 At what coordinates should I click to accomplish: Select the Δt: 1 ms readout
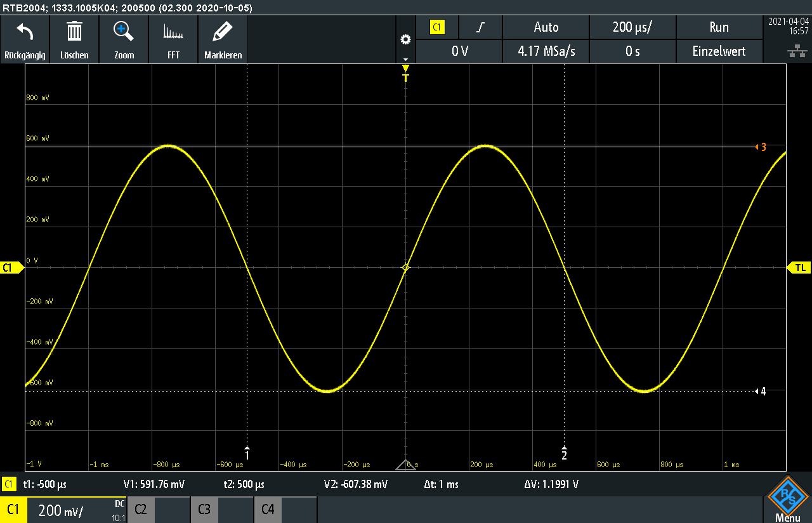coord(441,484)
